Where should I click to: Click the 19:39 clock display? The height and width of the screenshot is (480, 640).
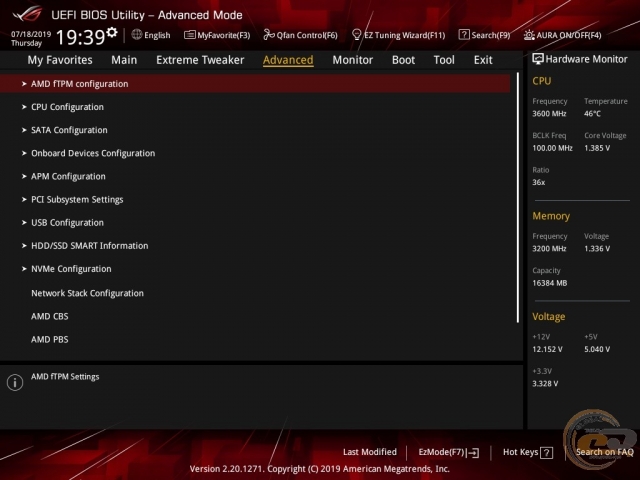(80, 37)
